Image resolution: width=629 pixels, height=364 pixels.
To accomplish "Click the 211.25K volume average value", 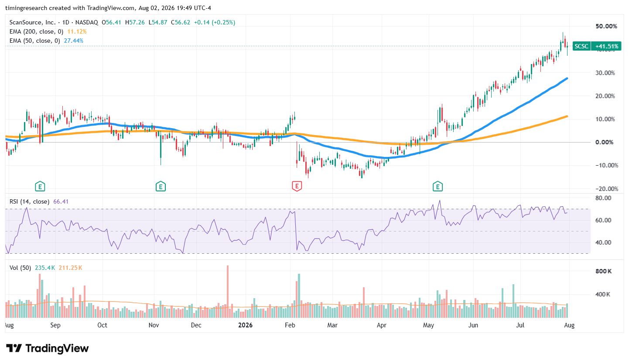I will [x=70, y=268].
